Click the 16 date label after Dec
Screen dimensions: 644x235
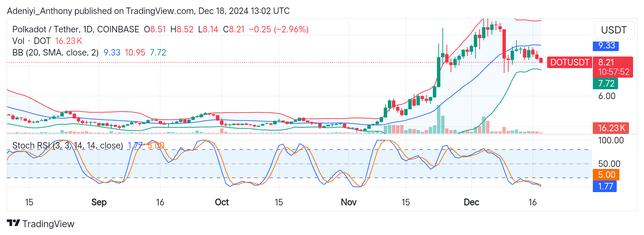coord(532,202)
